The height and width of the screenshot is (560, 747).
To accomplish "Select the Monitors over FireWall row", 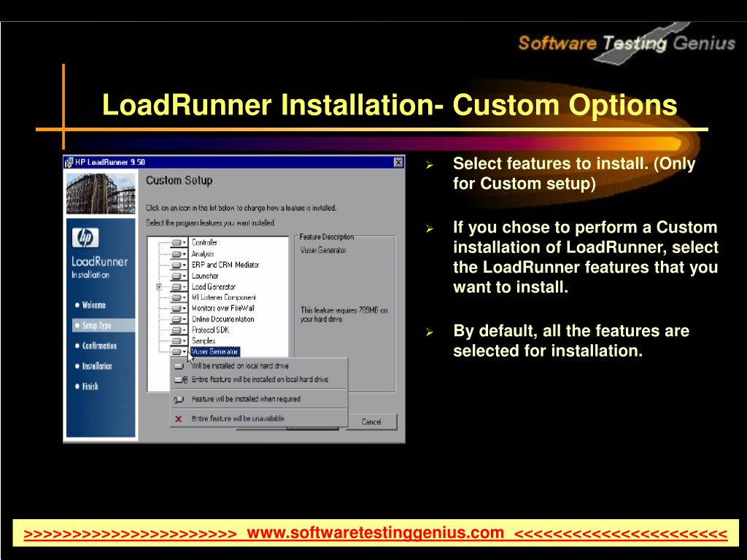I will click(223, 308).
